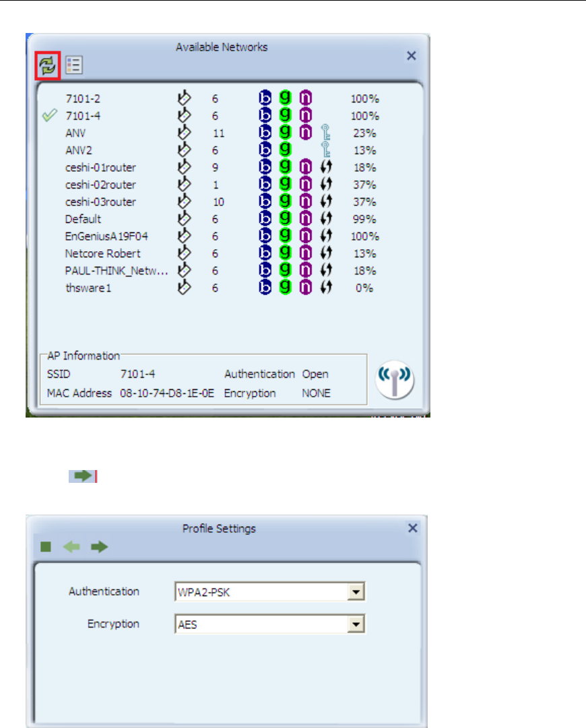Select the ANV network name
Screen dimensions: 586x728
click(75, 133)
